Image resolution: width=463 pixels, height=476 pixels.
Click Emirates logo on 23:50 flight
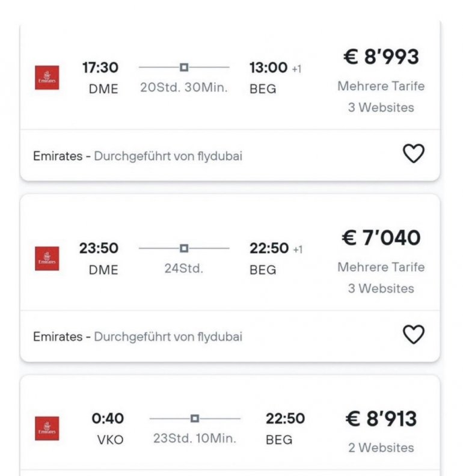coord(47,258)
